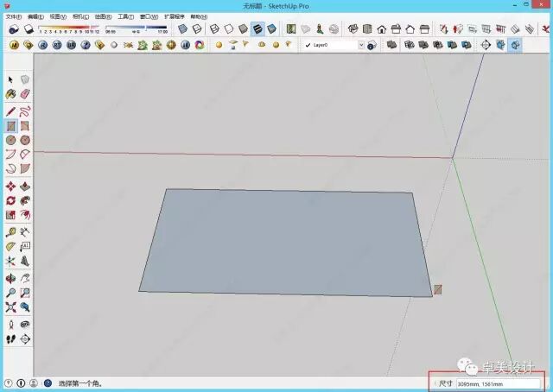Open the 绘图(R) menu

click(x=103, y=16)
